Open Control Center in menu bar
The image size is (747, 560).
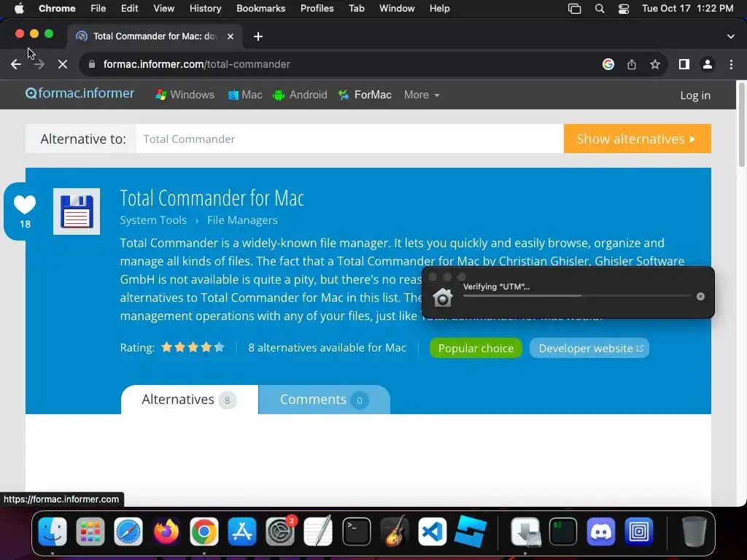point(623,9)
